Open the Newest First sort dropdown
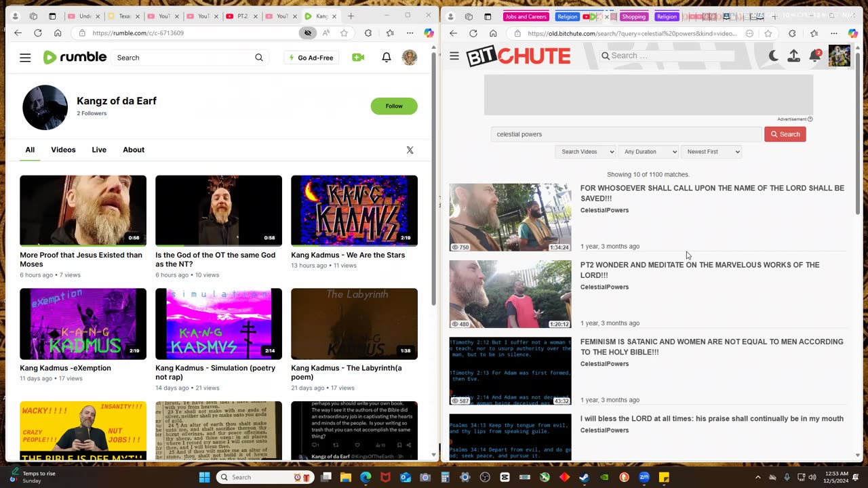This screenshot has width=868, height=488. pyautogui.click(x=711, y=152)
